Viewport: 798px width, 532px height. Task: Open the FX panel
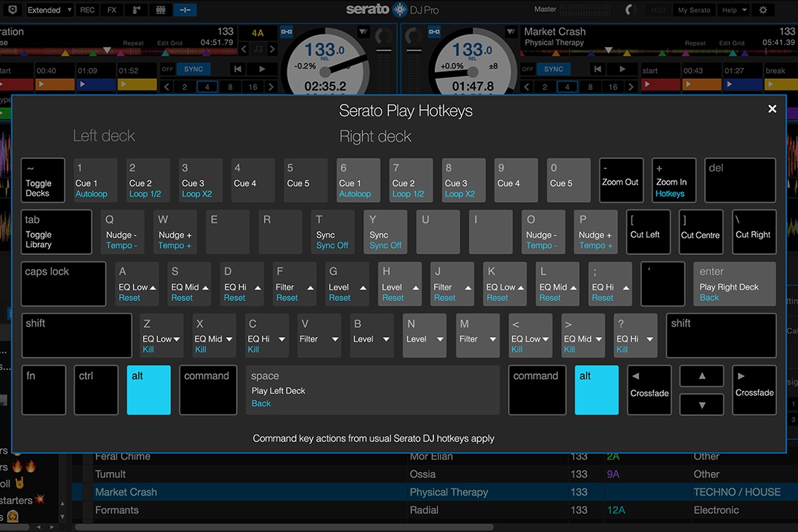(x=111, y=9)
